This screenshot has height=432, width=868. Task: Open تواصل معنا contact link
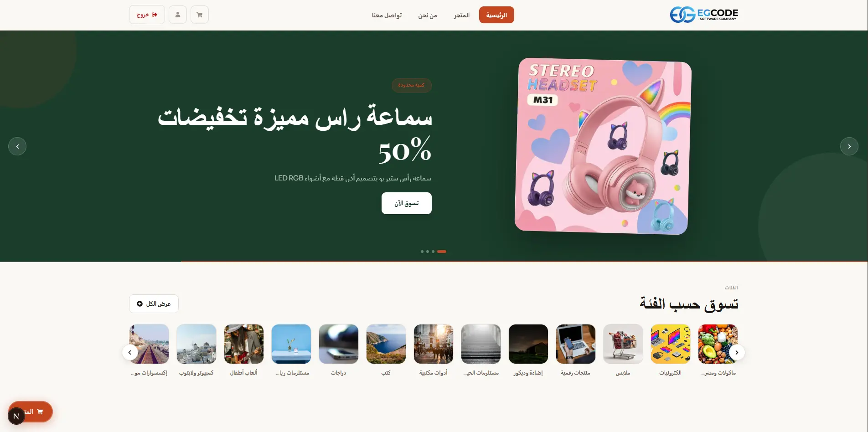click(x=387, y=15)
